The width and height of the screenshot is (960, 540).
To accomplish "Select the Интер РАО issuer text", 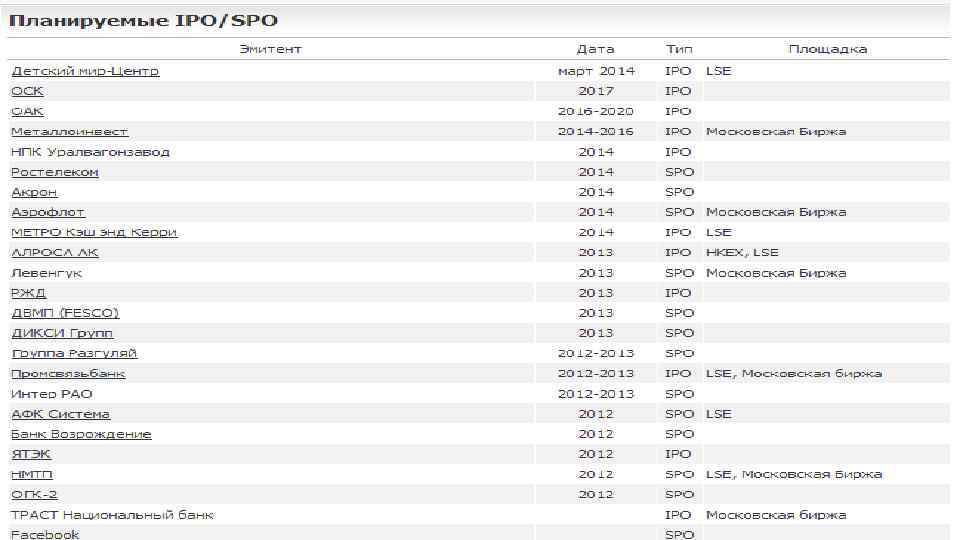I will pyautogui.click(x=52, y=394).
